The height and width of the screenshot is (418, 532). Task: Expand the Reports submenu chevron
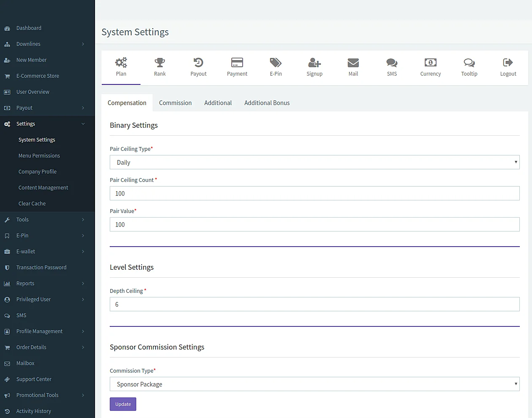point(83,284)
